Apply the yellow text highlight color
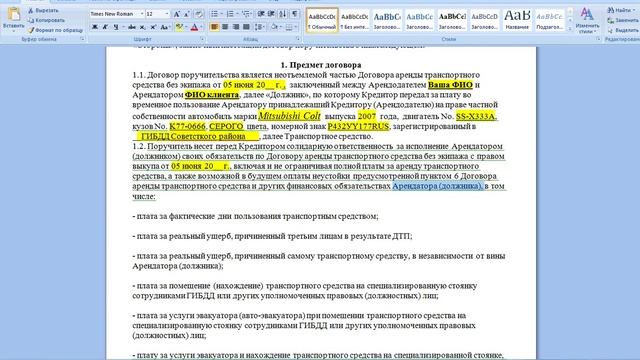This screenshot has width=640, height=360. (x=179, y=27)
